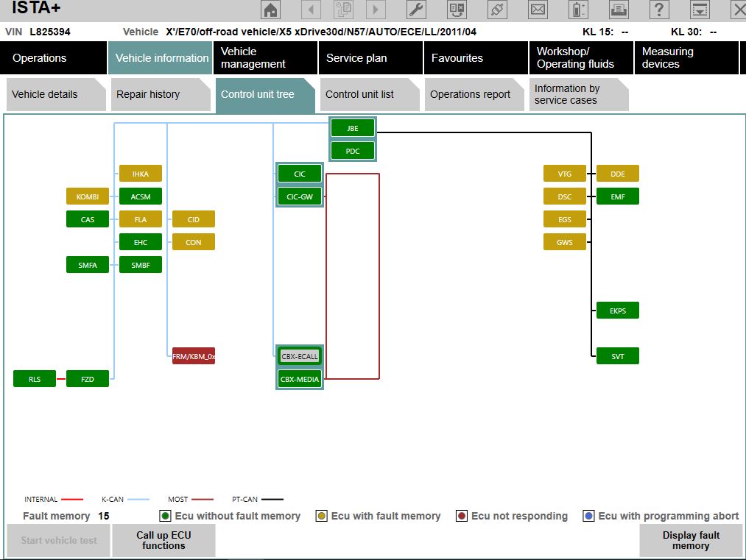Click the KOMBI instrument cluster node
The height and width of the screenshot is (560, 746).
point(88,196)
